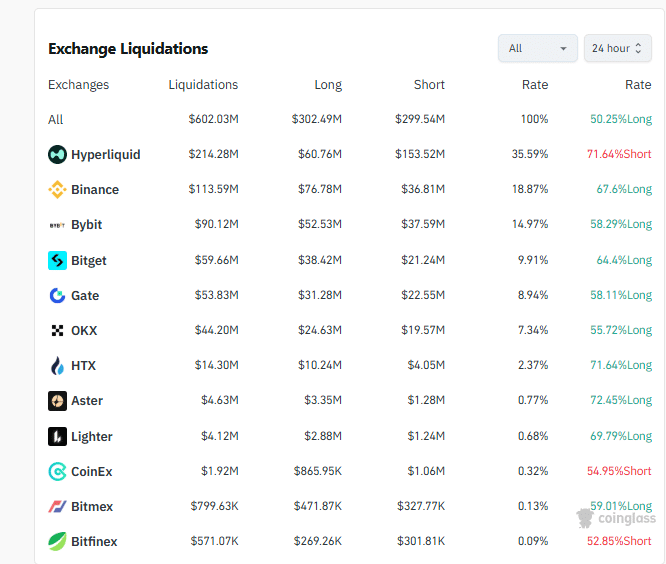Open the OKX exchange name link

84,330
